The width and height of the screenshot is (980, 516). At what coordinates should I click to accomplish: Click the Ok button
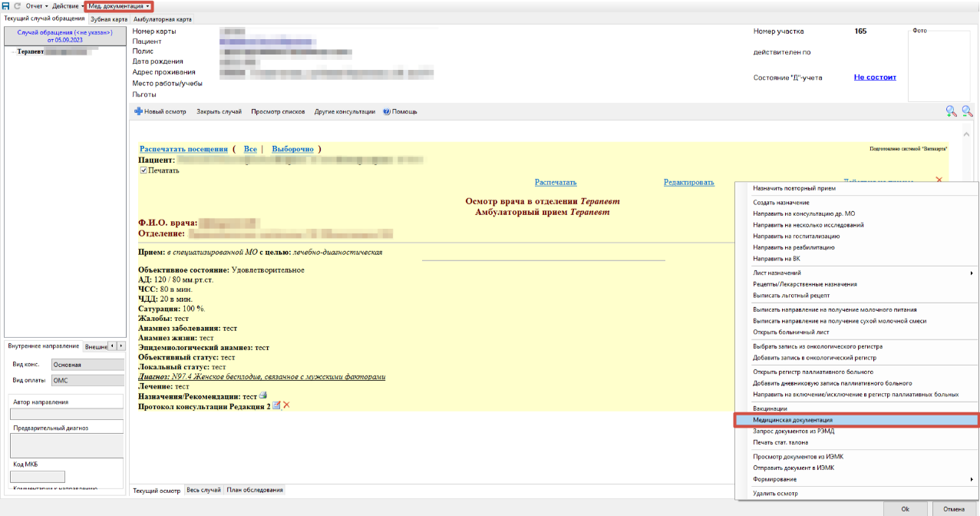[x=905, y=508]
